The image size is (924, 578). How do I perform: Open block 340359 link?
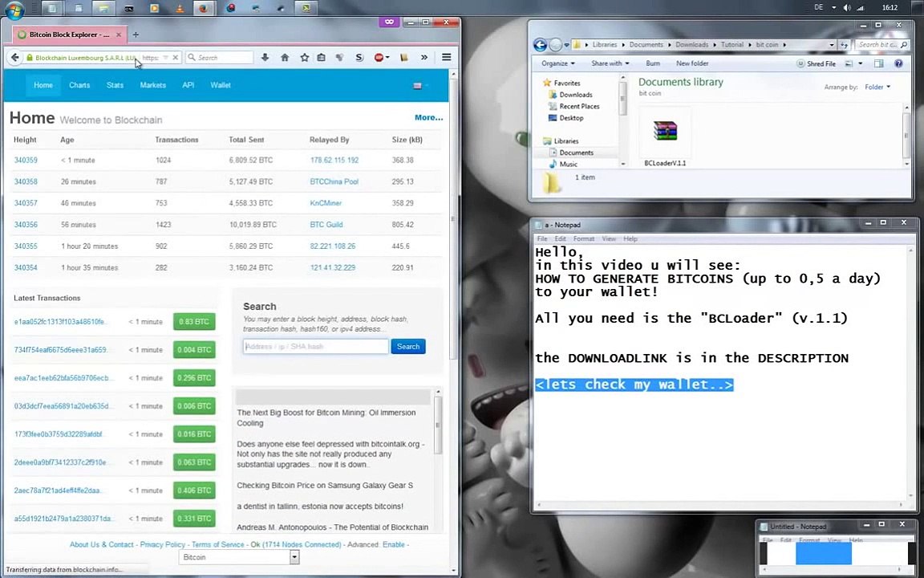pos(26,160)
